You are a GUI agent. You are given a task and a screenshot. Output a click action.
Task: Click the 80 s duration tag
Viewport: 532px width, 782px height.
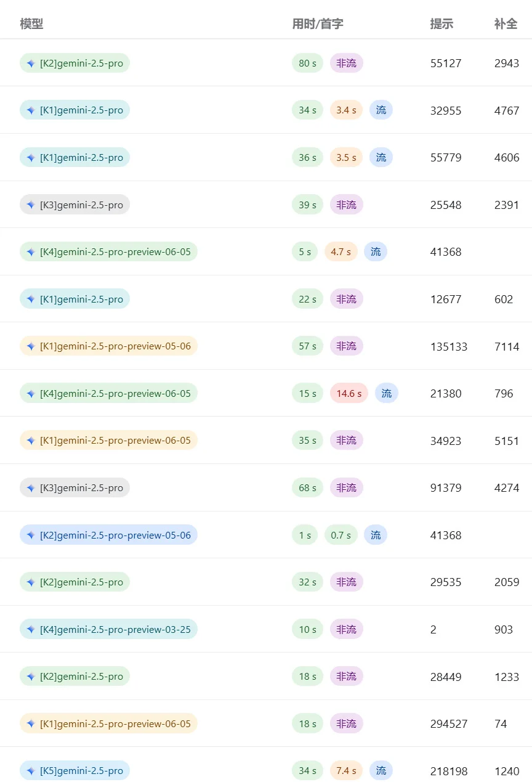pos(307,63)
